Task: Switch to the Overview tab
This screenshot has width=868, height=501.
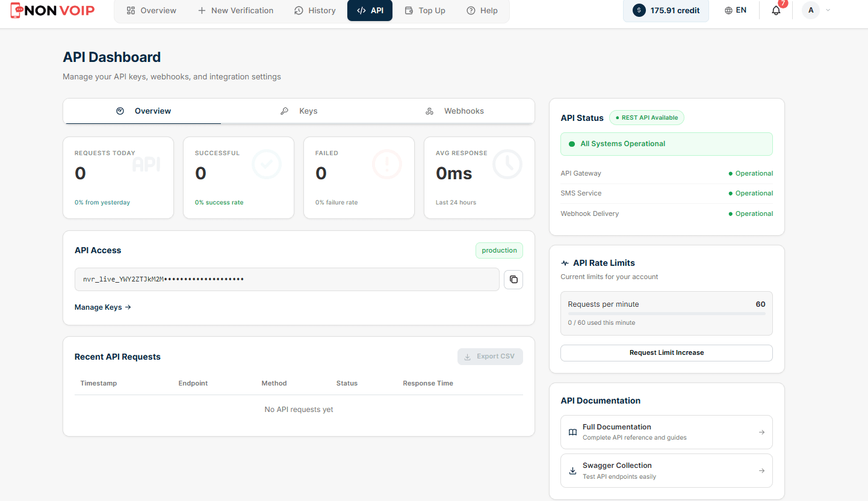Action: [x=142, y=111]
